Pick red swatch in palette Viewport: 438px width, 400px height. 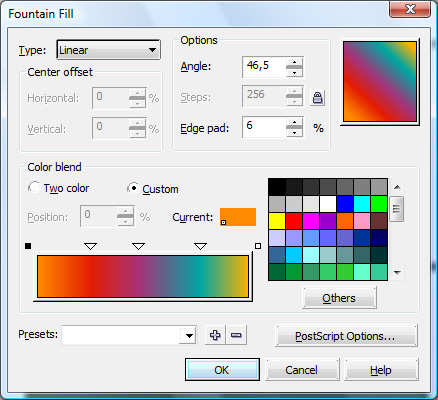pos(294,221)
